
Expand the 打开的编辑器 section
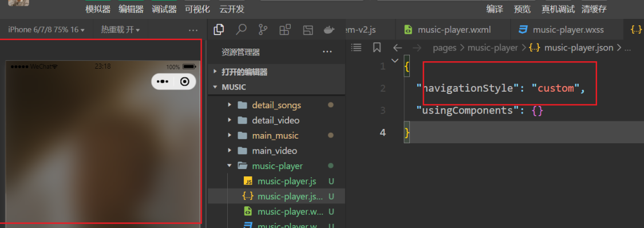click(276, 72)
